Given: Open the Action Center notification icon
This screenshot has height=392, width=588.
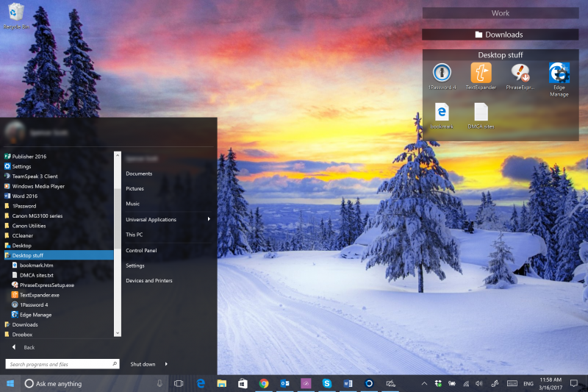Looking at the screenshot, I should (573, 383).
